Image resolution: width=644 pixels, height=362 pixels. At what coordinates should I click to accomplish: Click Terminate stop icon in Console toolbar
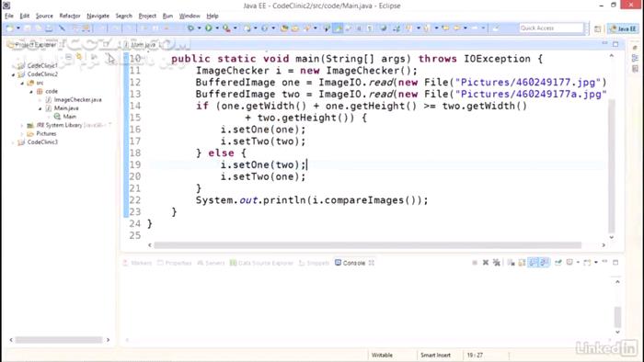click(475, 263)
